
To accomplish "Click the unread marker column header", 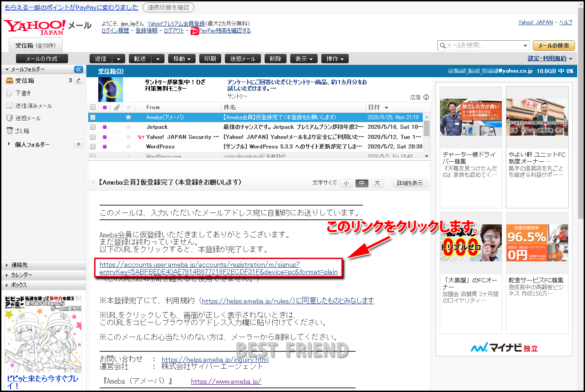I will 105,107.
